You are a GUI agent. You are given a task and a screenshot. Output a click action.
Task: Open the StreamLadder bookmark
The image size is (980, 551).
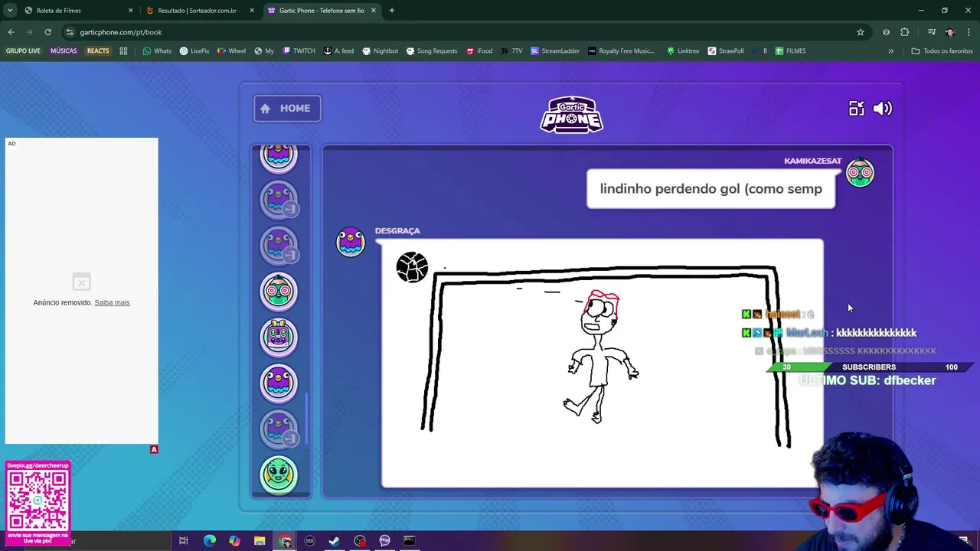[x=555, y=51]
